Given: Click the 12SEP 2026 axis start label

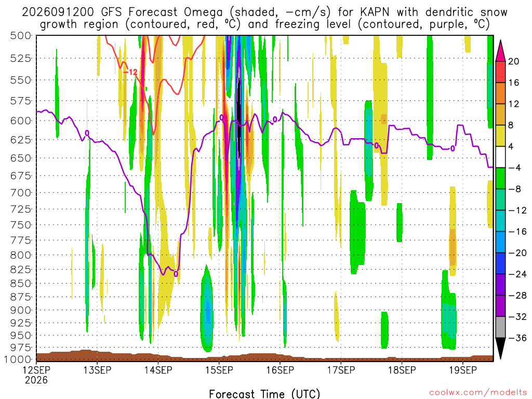Looking at the screenshot, I should [36, 375].
